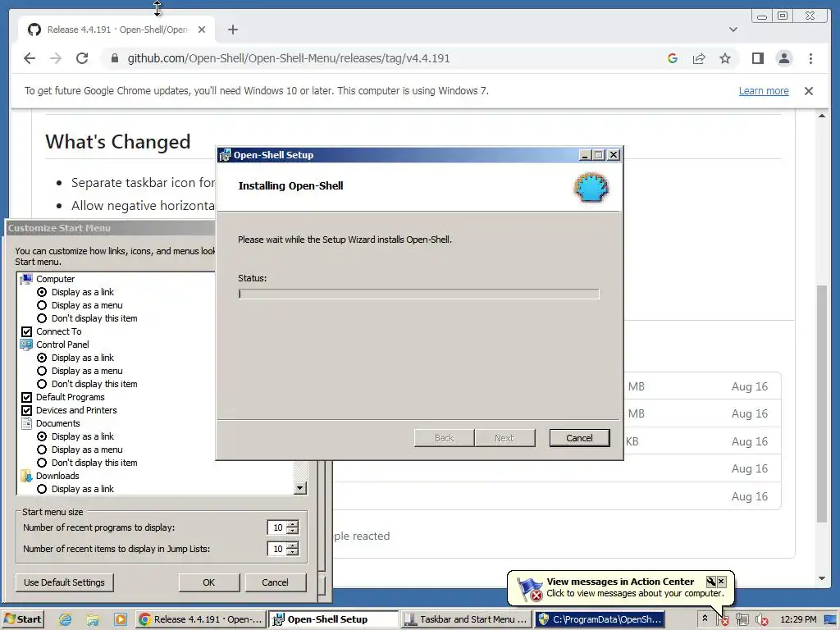Open Windows Explorer from taskbar
This screenshot has width=840, height=630.
point(93,620)
